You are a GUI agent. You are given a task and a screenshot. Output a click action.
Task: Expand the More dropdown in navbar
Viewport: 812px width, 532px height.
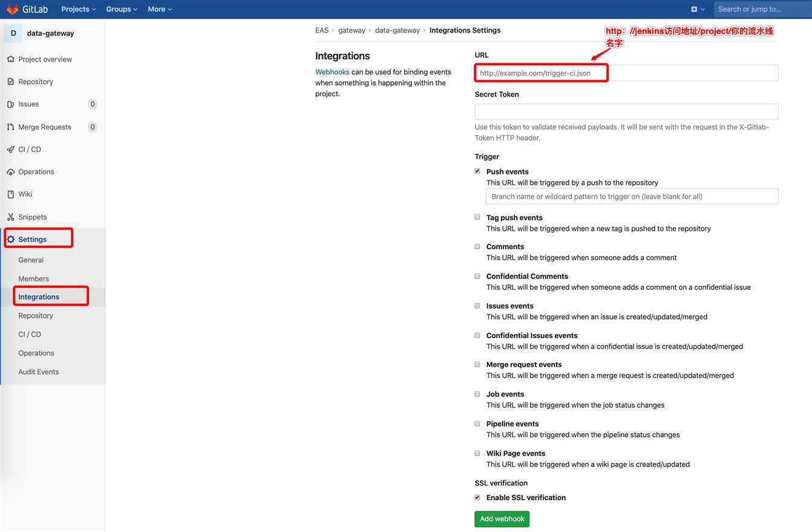point(160,9)
